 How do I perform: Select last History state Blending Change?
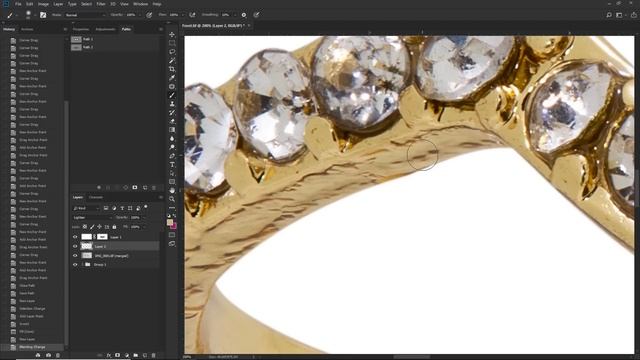point(33,347)
